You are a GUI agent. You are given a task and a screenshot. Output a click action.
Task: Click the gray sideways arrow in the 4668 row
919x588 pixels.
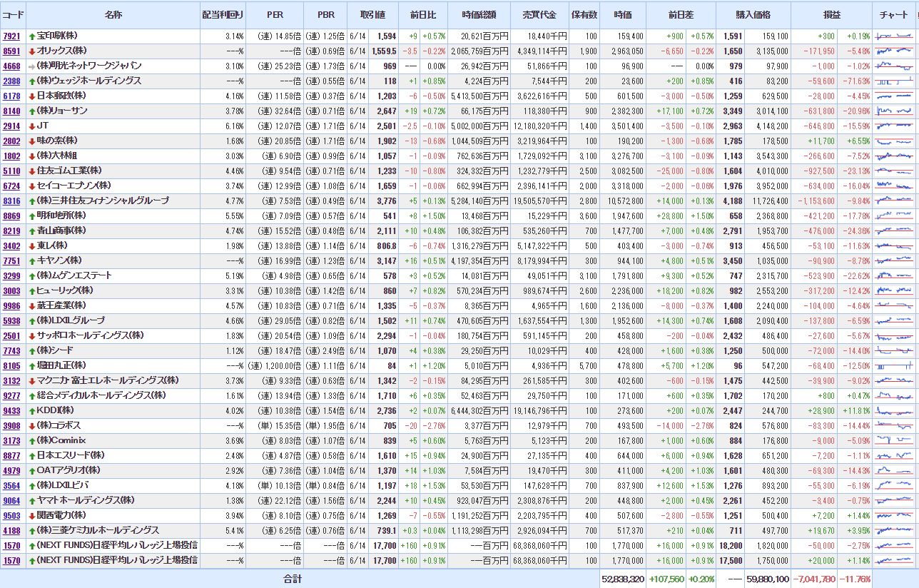32,66
